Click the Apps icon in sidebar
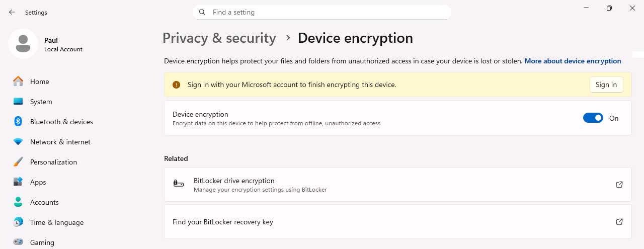Image resolution: width=644 pixels, height=249 pixels. 18,182
